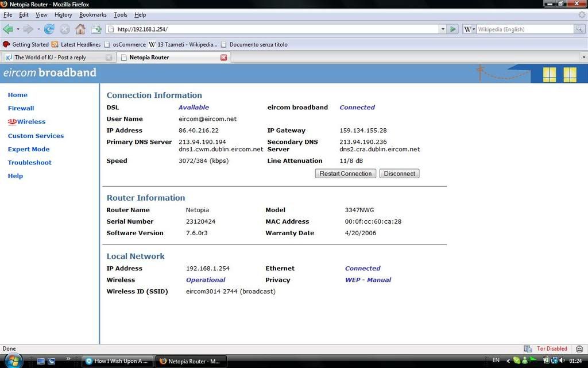Image resolution: width=588 pixels, height=368 pixels.
Task: Click the Back navigation arrow
Action: 8,29
